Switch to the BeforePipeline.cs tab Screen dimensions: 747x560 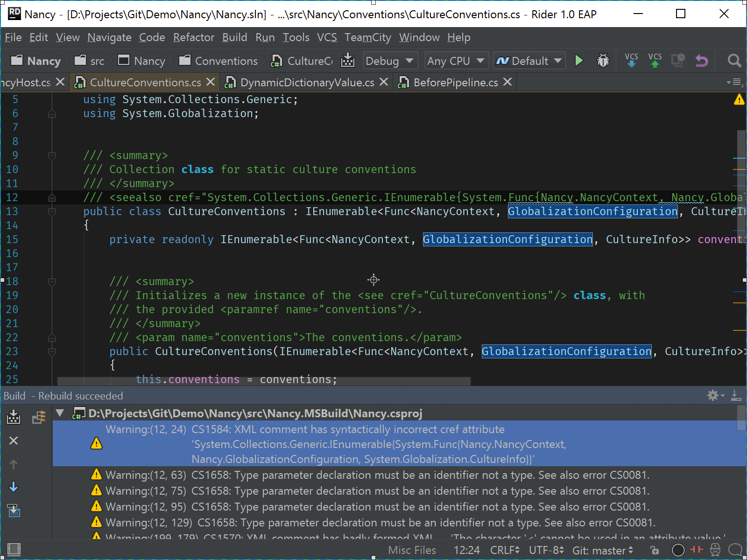(456, 83)
